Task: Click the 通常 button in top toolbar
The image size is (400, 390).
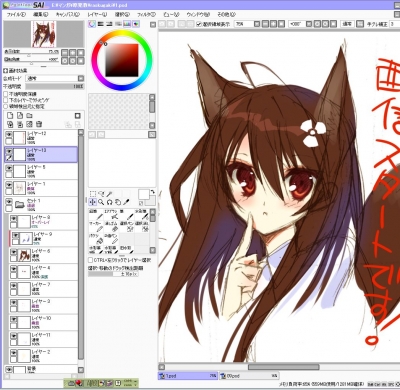Action: click(x=347, y=24)
